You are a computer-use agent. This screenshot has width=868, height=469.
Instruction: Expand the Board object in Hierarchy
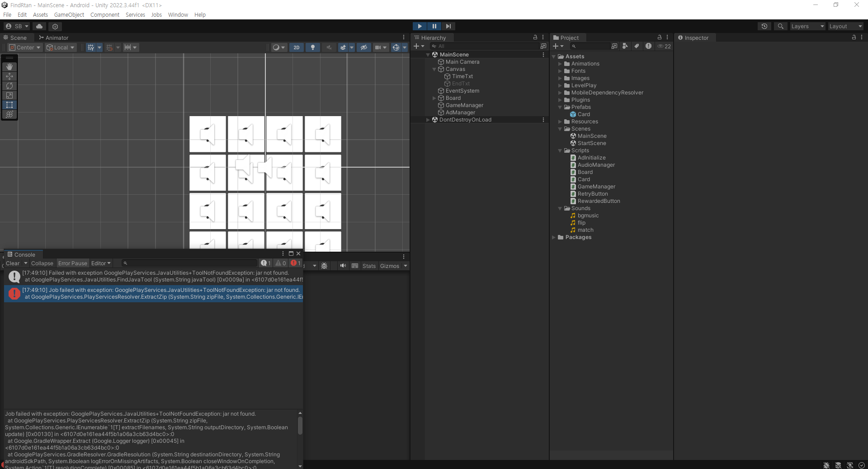[x=434, y=98]
